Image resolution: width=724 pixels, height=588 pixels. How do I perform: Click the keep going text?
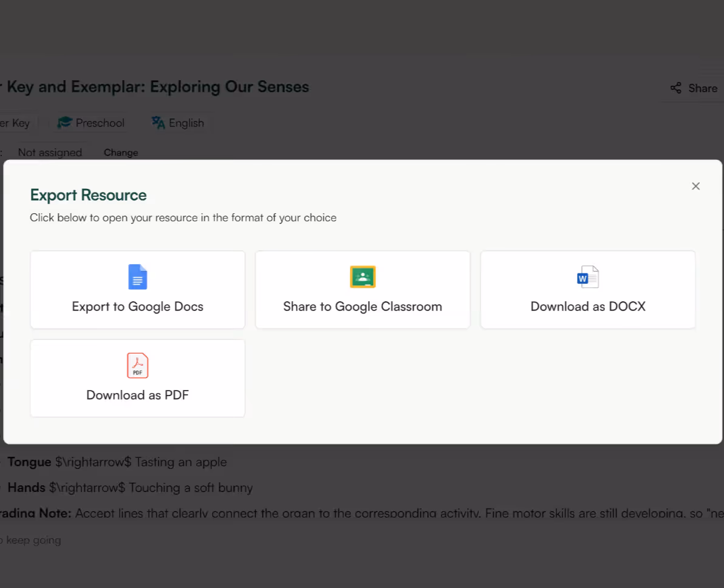tap(30, 540)
